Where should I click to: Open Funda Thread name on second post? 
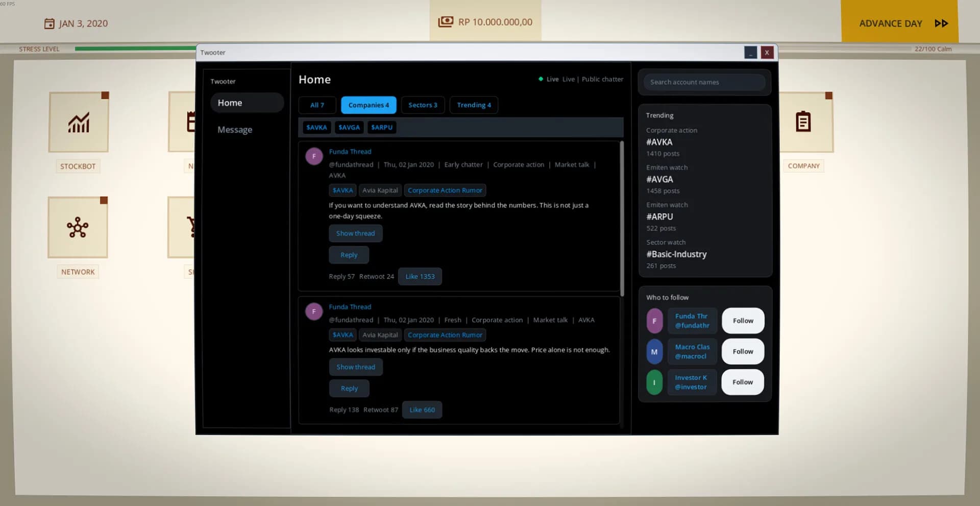pos(350,307)
